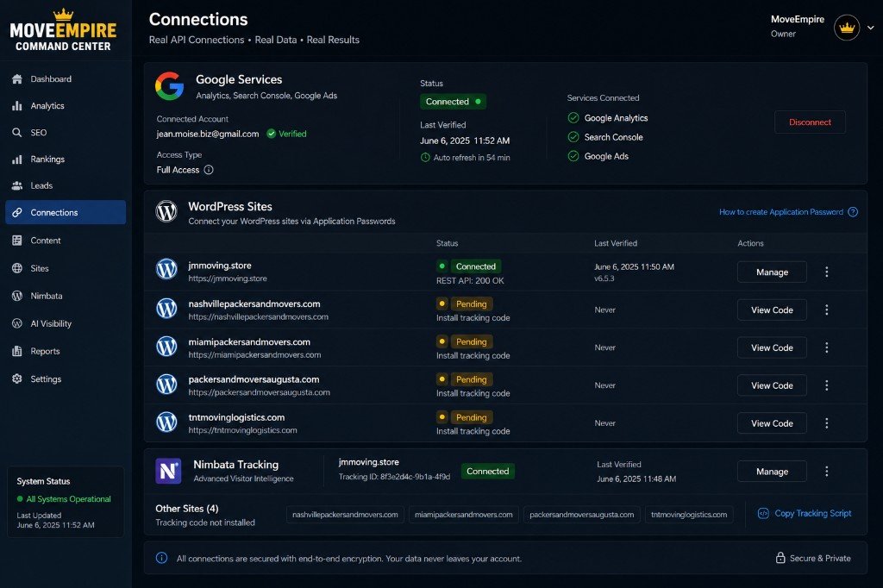The width and height of the screenshot is (883, 588).
Task: Click the tntmovinglogistics.com WordPress icon
Action: click(x=166, y=422)
